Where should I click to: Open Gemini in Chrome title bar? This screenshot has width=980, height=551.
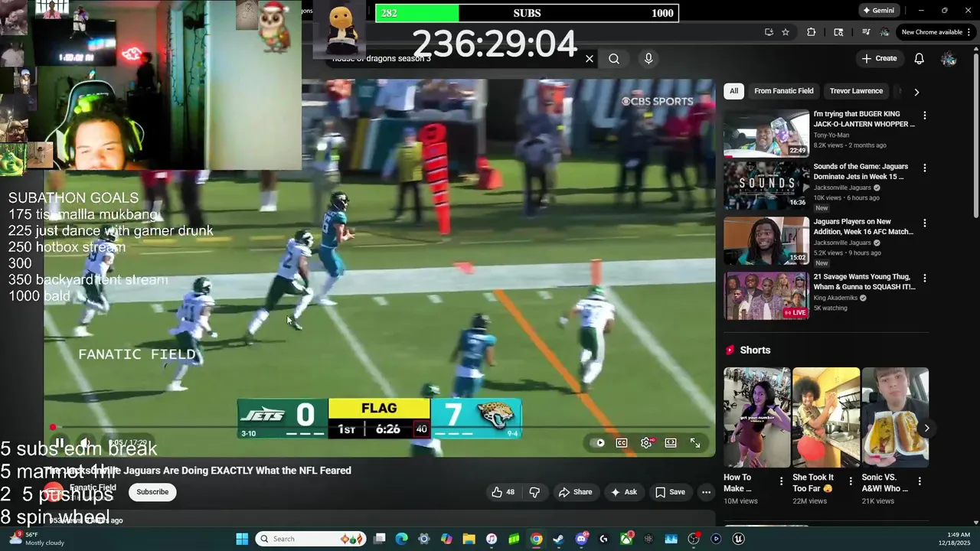(x=878, y=11)
